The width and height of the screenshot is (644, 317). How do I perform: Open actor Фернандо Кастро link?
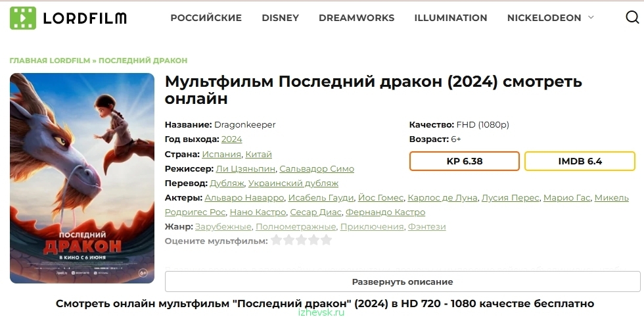385,212
